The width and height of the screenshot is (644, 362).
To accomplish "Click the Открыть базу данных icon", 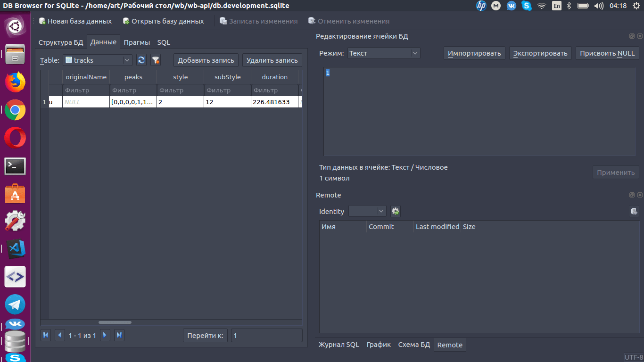I will point(126,21).
